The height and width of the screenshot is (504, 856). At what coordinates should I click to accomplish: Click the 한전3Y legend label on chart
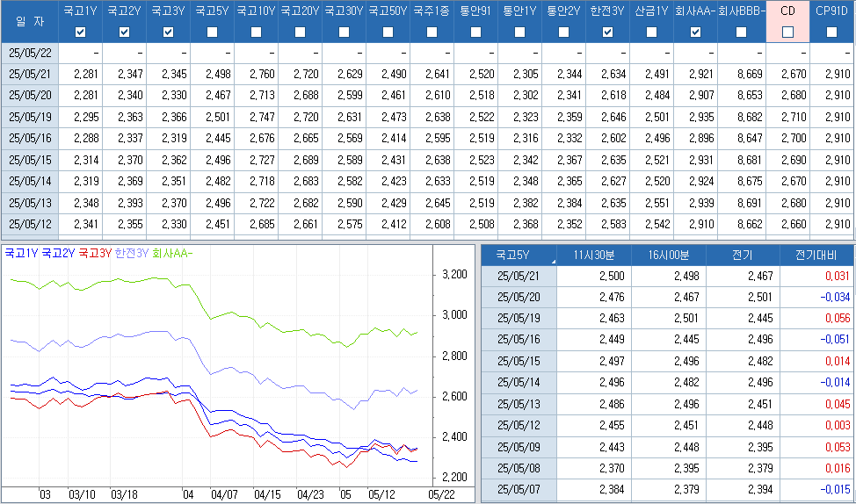point(132,254)
